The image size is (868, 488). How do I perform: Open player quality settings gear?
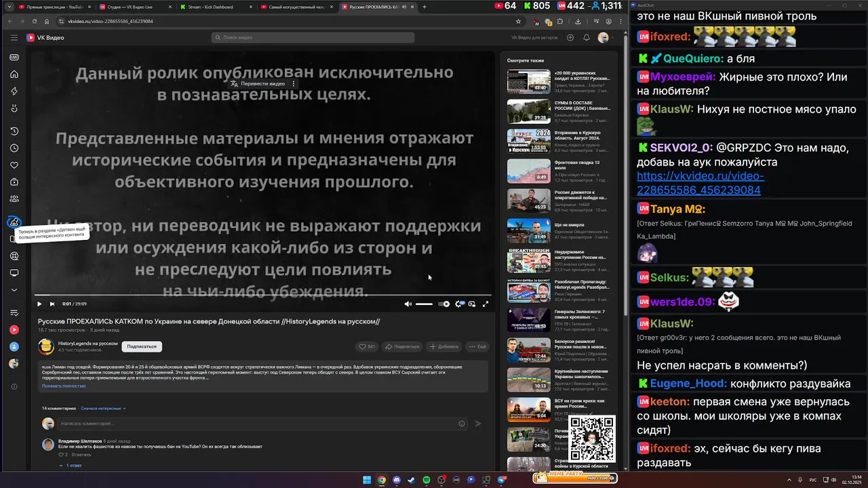coord(459,304)
